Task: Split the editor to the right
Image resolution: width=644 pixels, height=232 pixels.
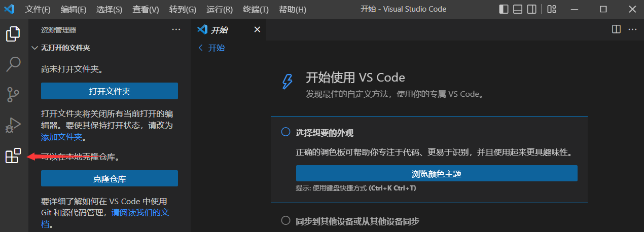Action: coord(616,29)
